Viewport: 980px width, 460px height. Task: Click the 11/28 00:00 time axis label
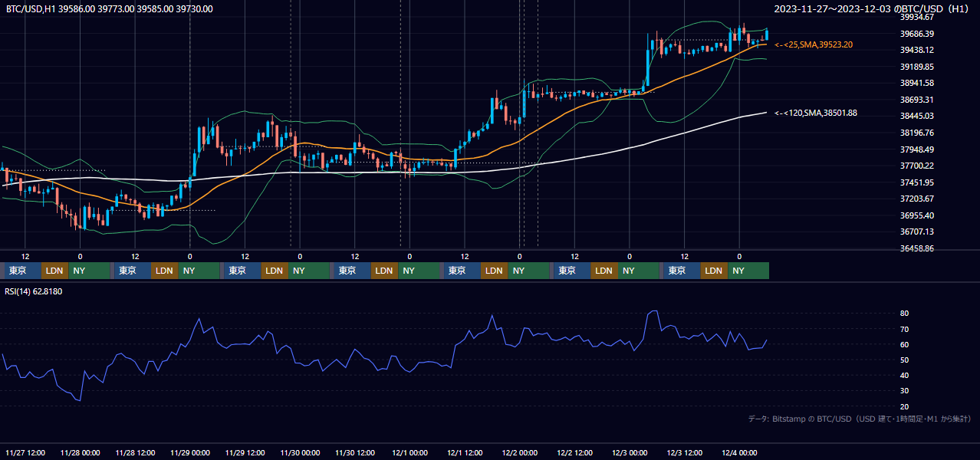coord(80,453)
